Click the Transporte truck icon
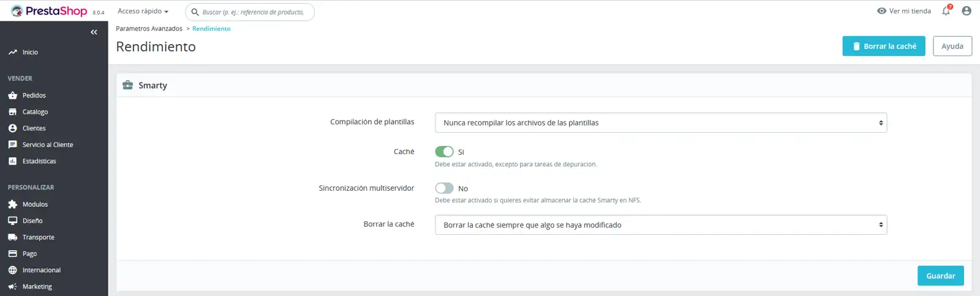This screenshot has height=296, width=980. 13,237
